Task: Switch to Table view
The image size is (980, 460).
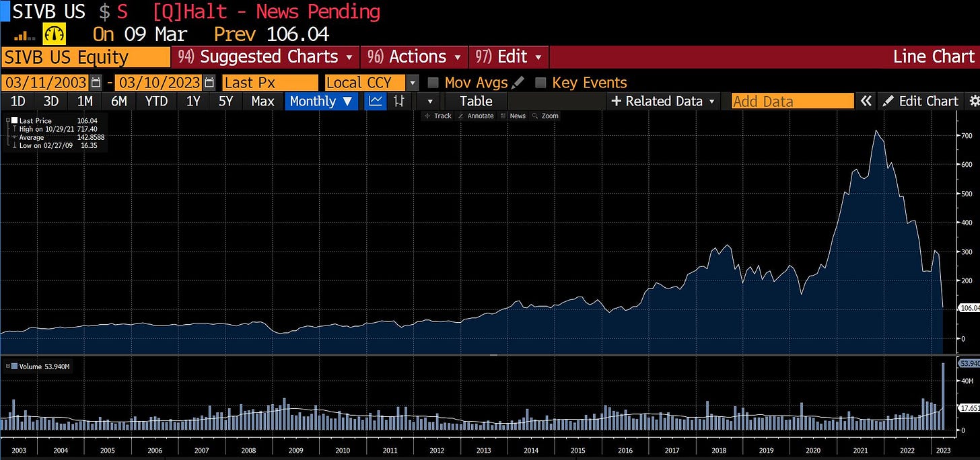Action: (476, 101)
